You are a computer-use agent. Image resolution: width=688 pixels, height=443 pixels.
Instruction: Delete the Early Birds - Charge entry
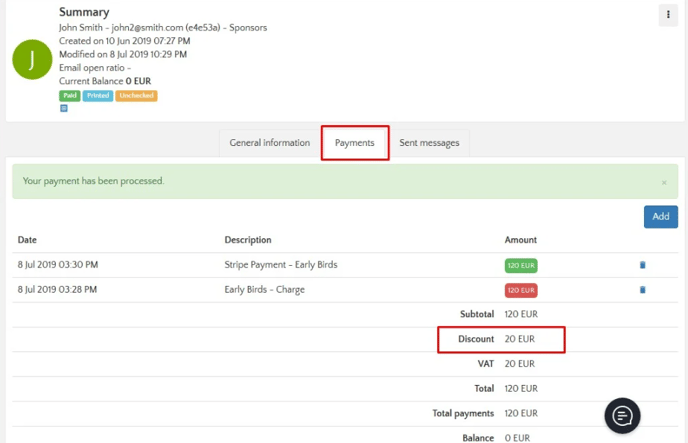(642, 290)
